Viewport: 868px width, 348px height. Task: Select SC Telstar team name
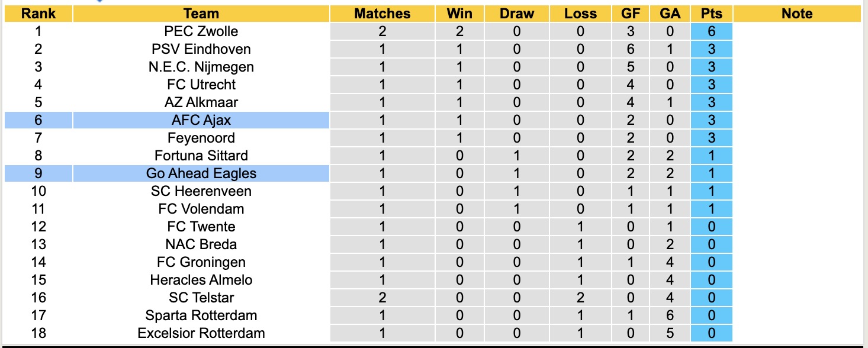(x=201, y=298)
